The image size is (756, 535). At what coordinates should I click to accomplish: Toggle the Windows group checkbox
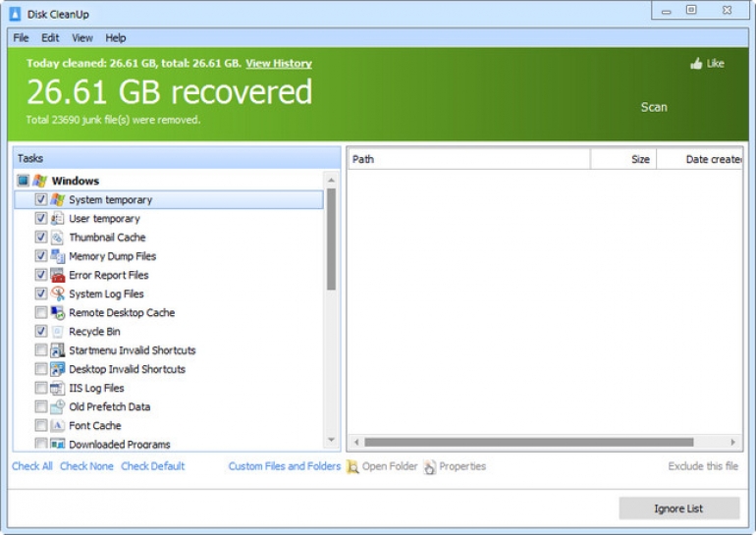pos(23,181)
